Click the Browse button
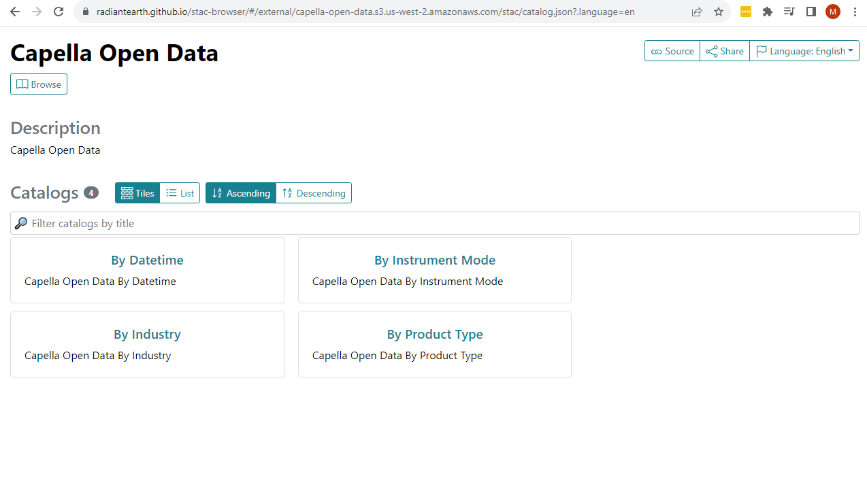 (x=39, y=84)
